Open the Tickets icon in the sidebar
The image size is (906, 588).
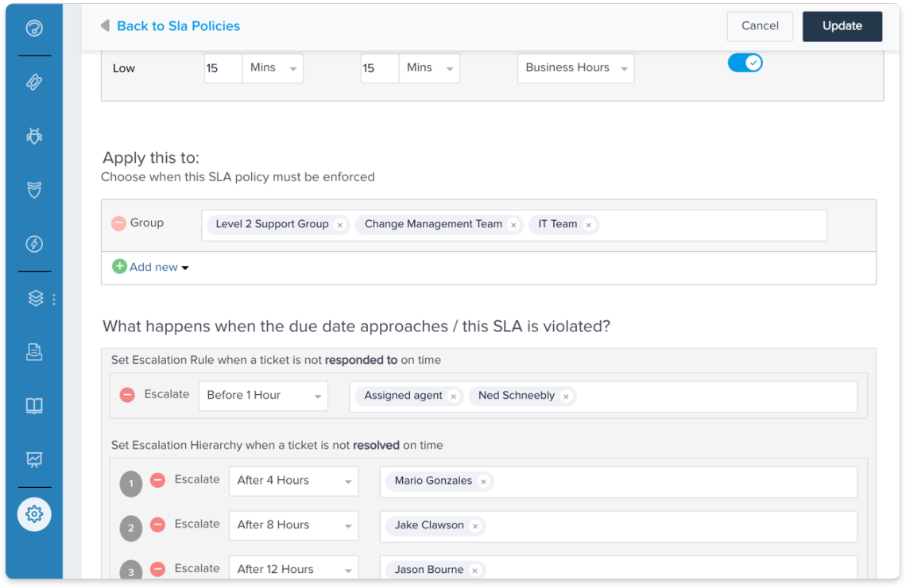coord(33,82)
